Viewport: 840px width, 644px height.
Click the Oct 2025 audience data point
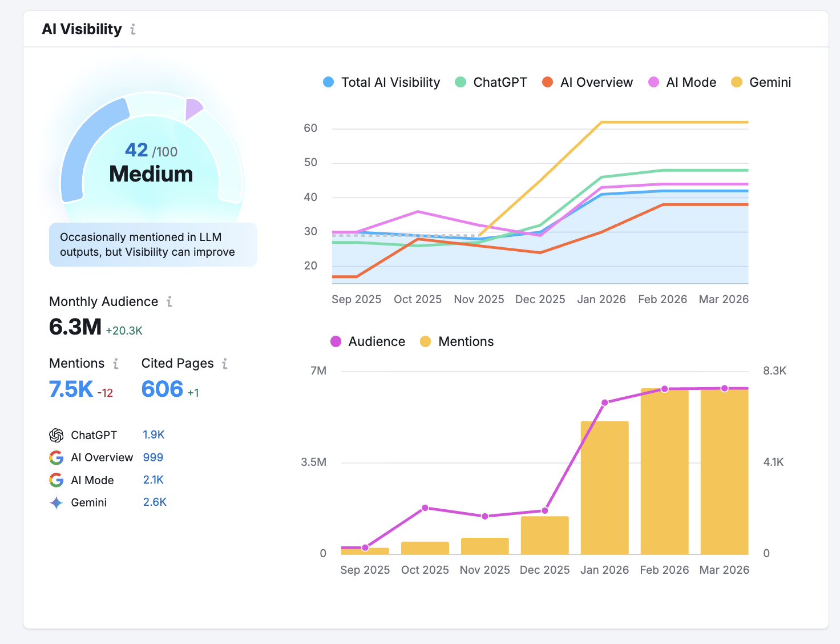point(425,508)
